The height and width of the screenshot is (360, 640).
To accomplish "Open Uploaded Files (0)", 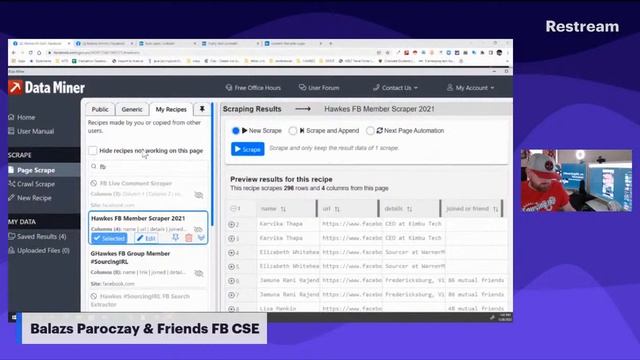I will (x=39, y=250).
